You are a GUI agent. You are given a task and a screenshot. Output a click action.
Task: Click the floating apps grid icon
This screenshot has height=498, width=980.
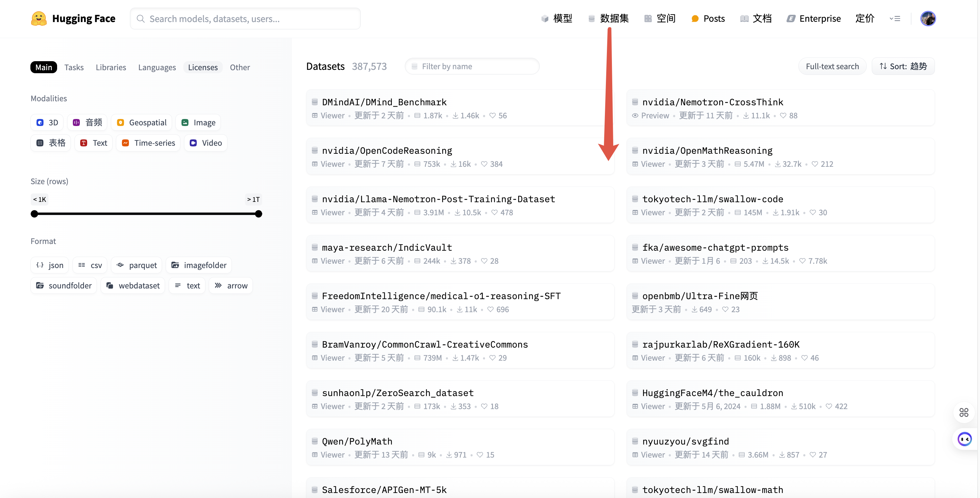964,412
